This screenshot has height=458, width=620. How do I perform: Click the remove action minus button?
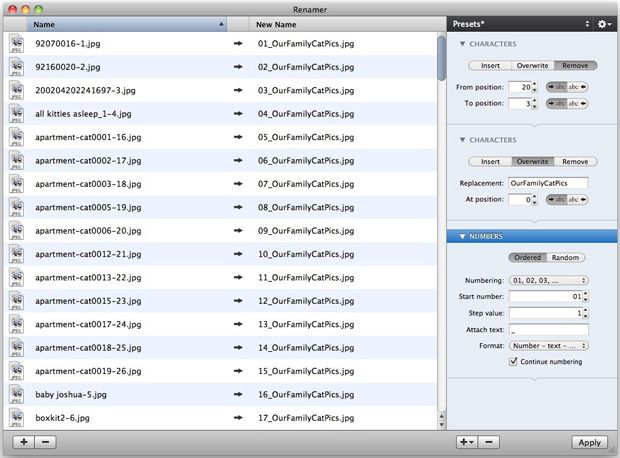click(x=488, y=442)
